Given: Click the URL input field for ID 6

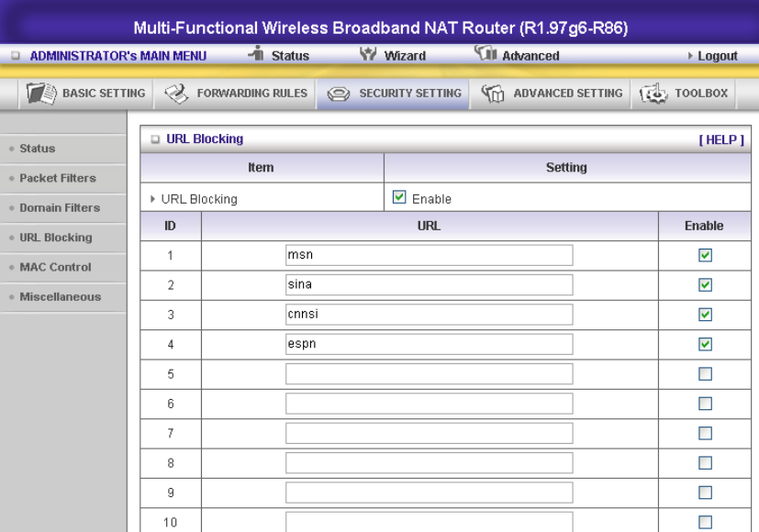Looking at the screenshot, I should pos(429,404).
